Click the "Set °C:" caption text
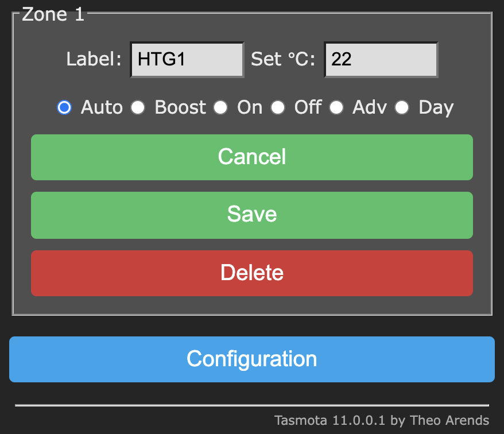The image size is (504, 434). click(x=283, y=59)
